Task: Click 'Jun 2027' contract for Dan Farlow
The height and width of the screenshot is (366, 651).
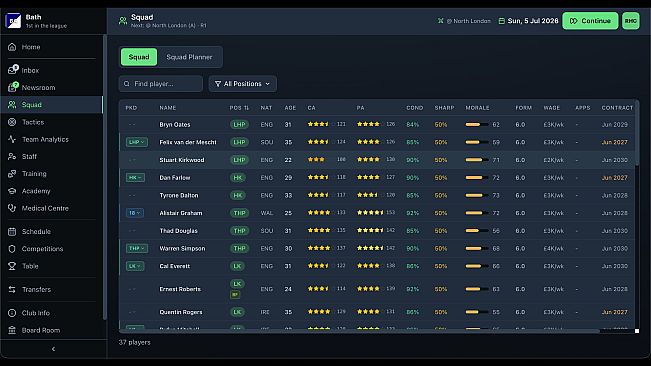Action: [614, 178]
